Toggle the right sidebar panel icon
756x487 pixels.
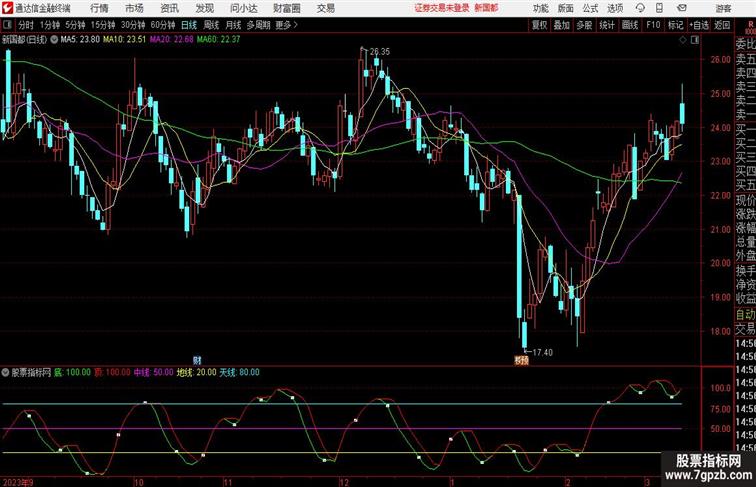tap(695, 40)
